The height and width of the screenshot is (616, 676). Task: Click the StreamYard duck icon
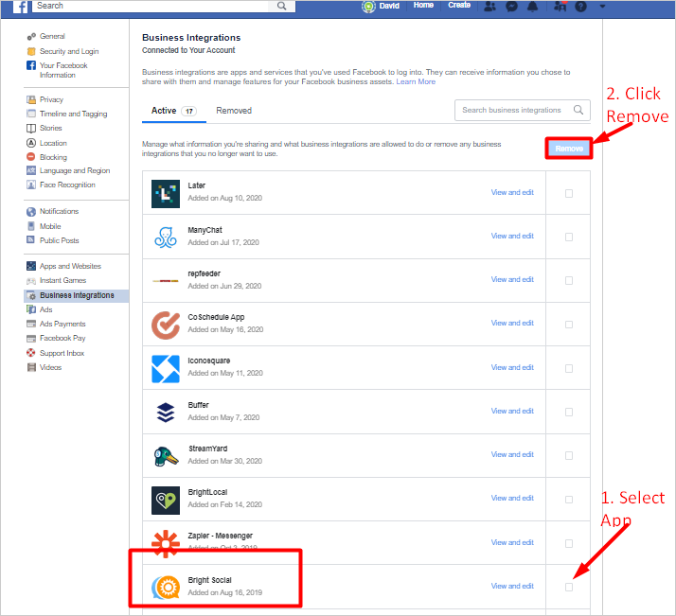coord(166,455)
